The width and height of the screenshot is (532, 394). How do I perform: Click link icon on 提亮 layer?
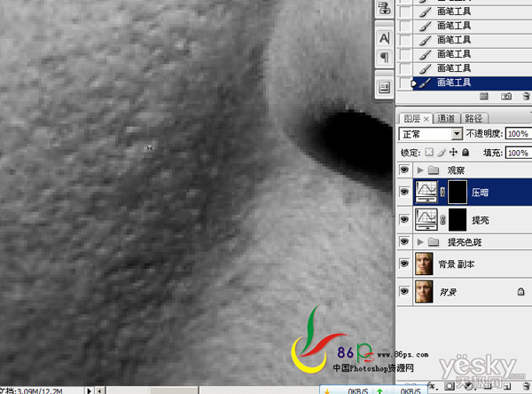(x=442, y=220)
